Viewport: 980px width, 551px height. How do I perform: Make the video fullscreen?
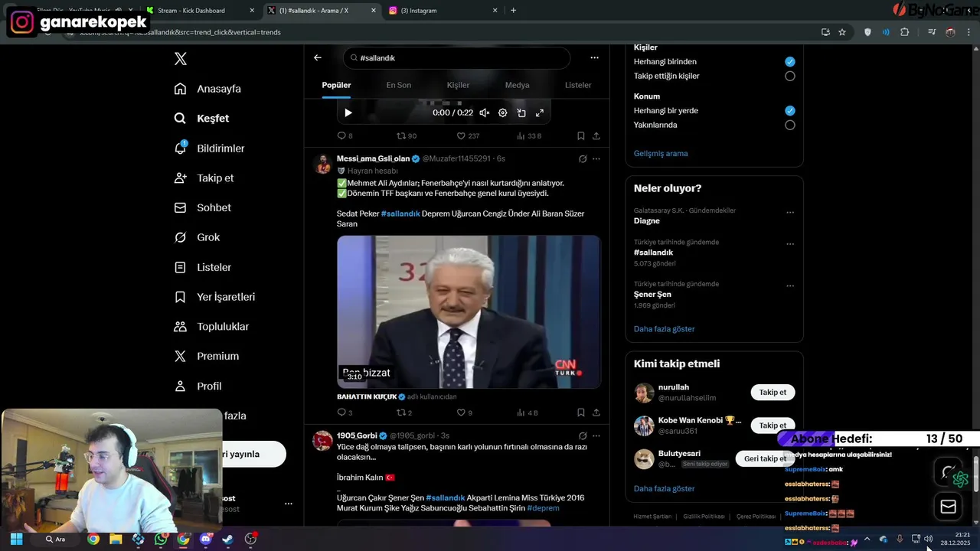pos(540,112)
